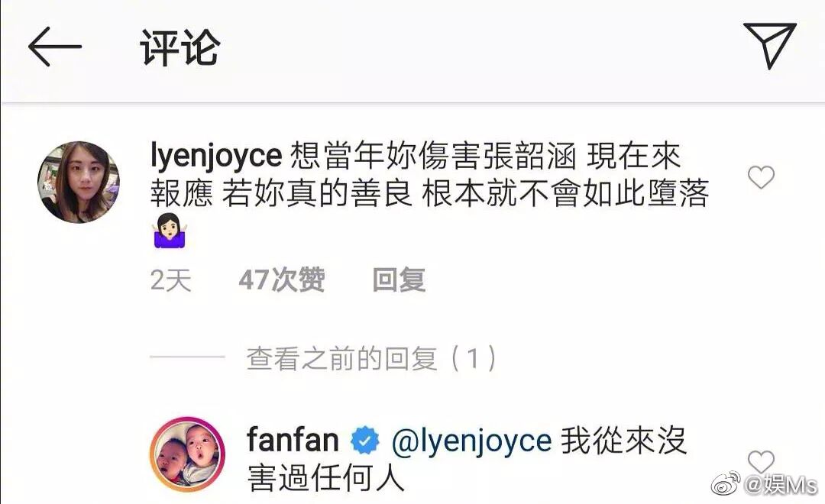Go back using the left arrow

[55, 47]
